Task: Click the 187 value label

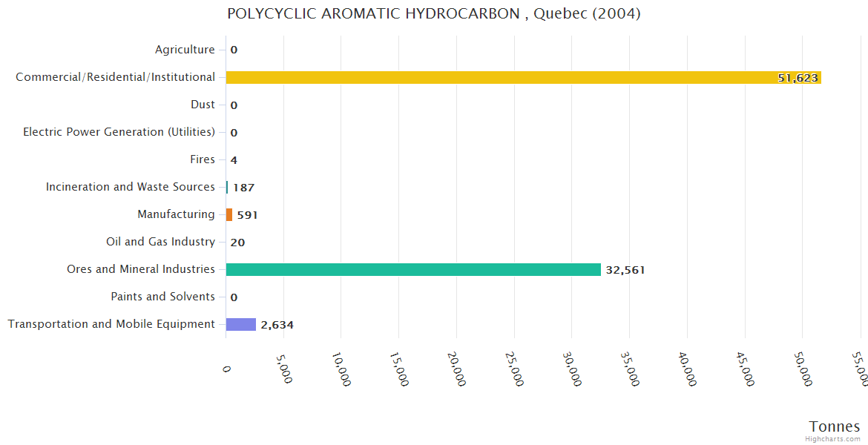Action: pyautogui.click(x=243, y=188)
